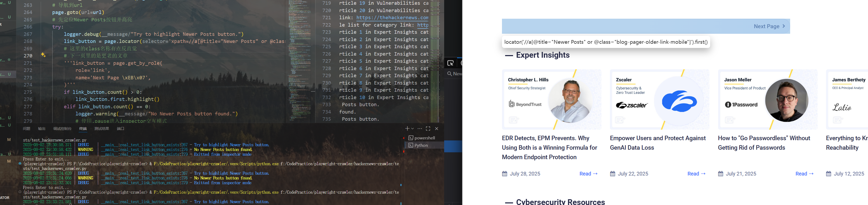Maximize the terminal panel size
This screenshot has width=868, height=205.
click(x=428, y=129)
